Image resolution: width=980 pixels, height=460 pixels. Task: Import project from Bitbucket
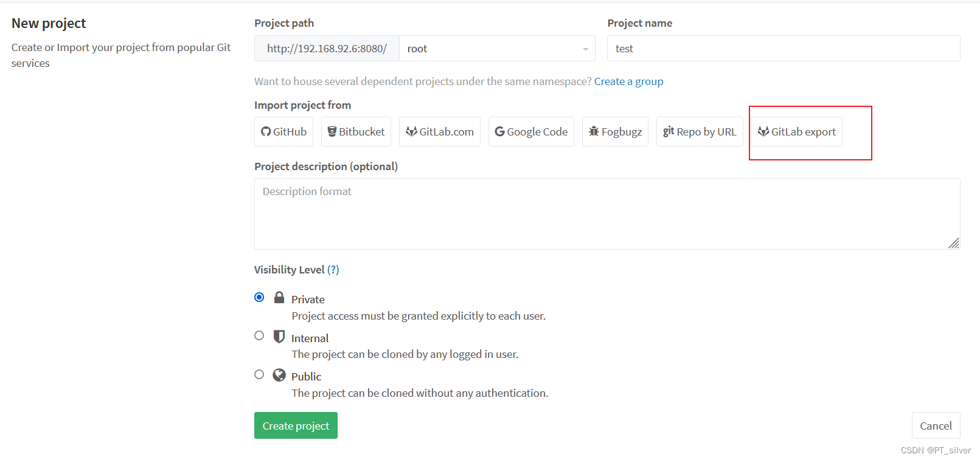coord(356,132)
